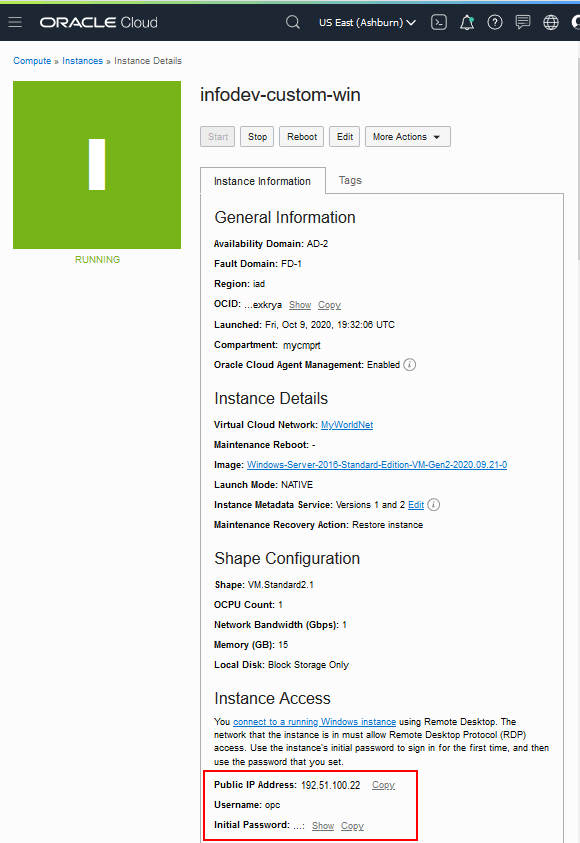The height and width of the screenshot is (843, 580).
Task: Show the instance OCID value
Action: point(300,304)
